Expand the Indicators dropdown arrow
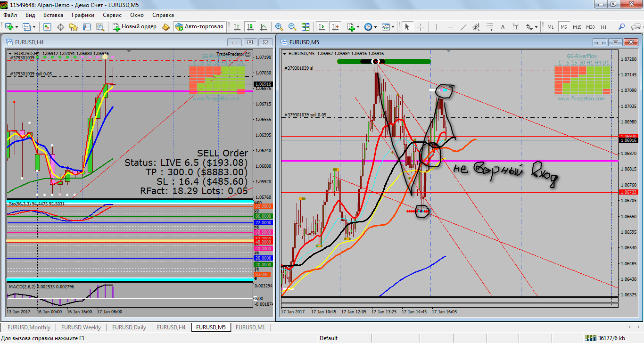Image resolution: width=644 pixels, height=343 pixels. click(358, 27)
